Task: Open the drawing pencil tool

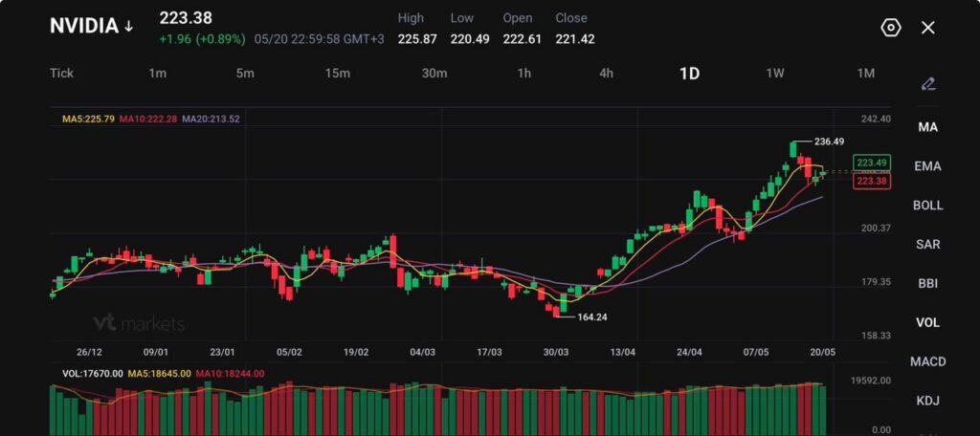Action: point(928,84)
